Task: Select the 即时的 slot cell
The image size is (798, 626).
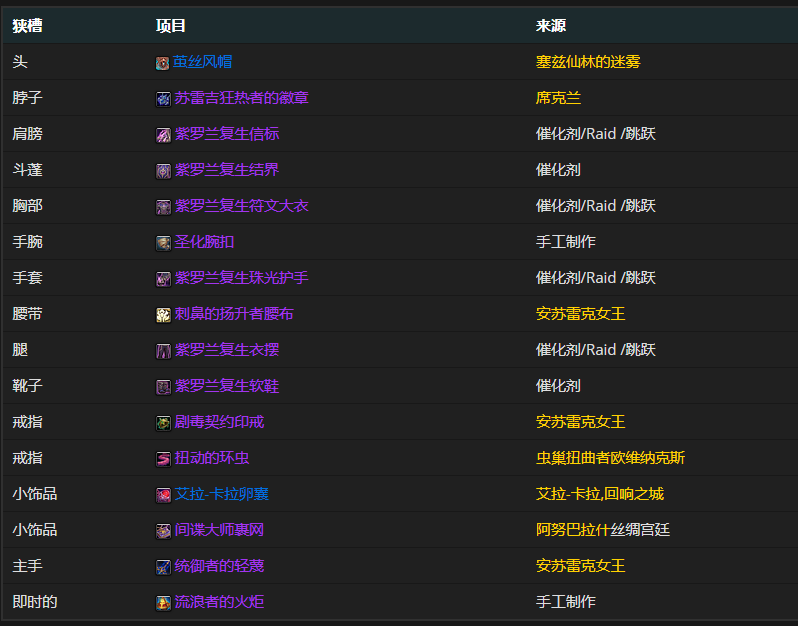Action: pyautogui.click(x=35, y=602)
